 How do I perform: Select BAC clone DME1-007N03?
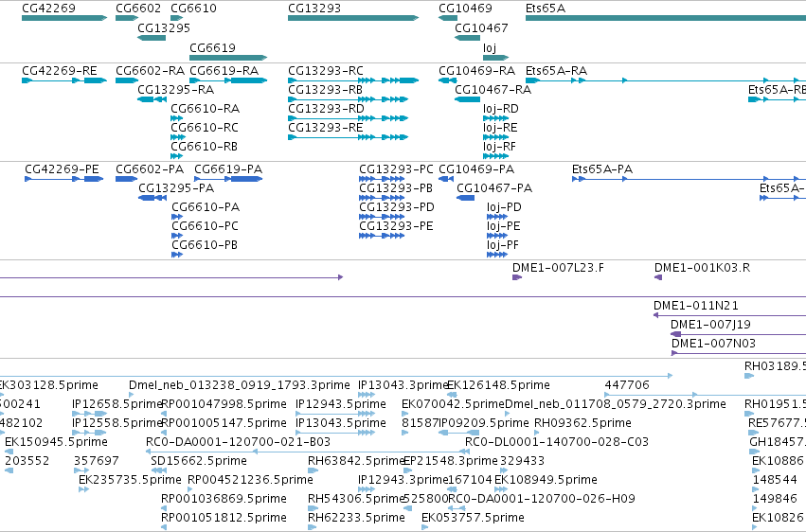click(713, 344)
